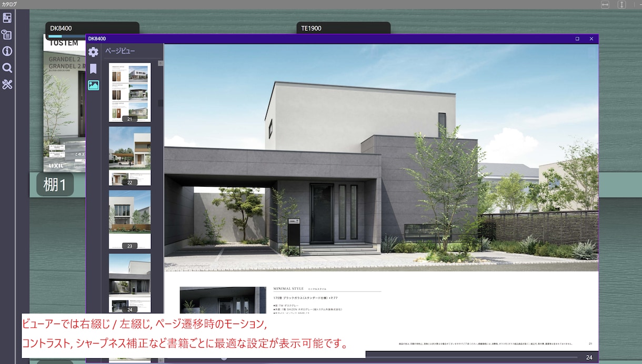
Task: Open the catalog tree list icon
Action: coord(7,35)
